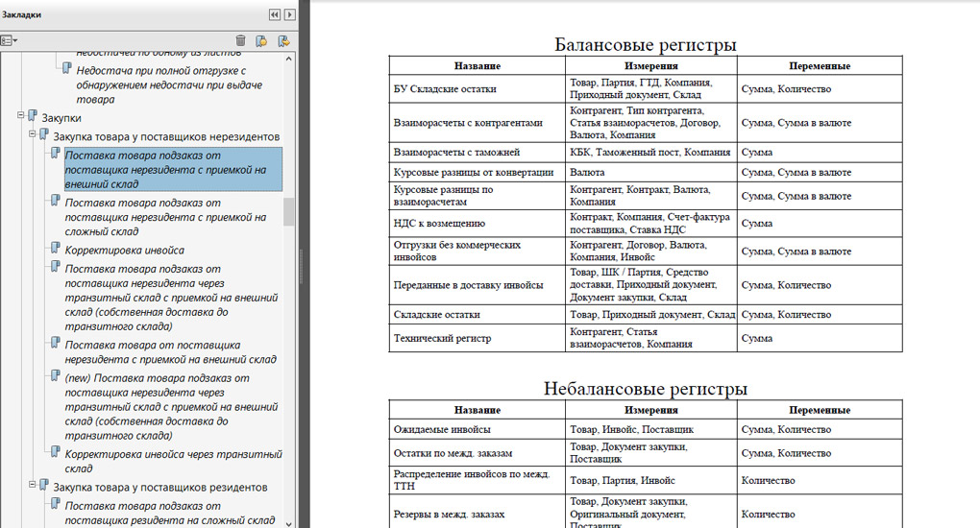This screenshot has height=528, width=980.
Task: Click the New bookmark icon
Action: pyautogui.click(x=262, y=40)
